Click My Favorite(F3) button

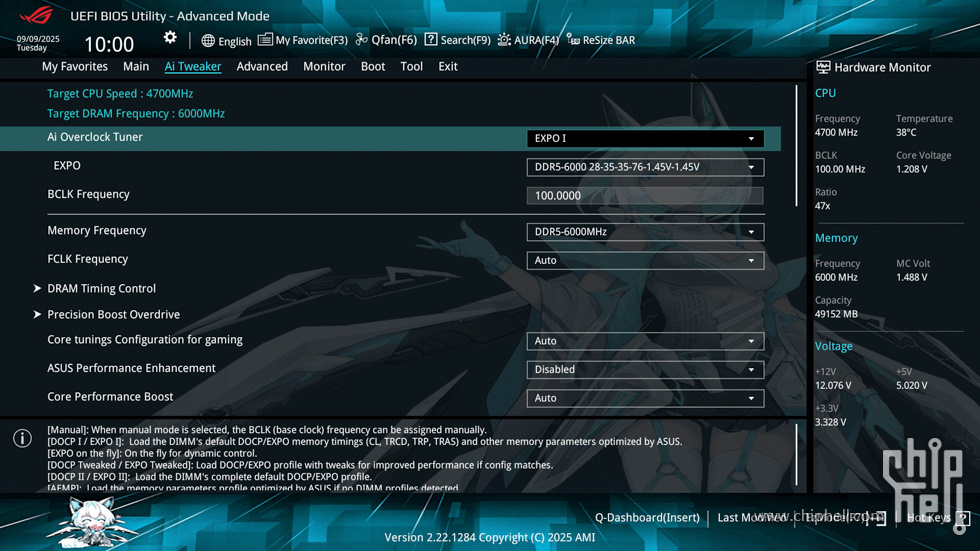tap(311, 40)
